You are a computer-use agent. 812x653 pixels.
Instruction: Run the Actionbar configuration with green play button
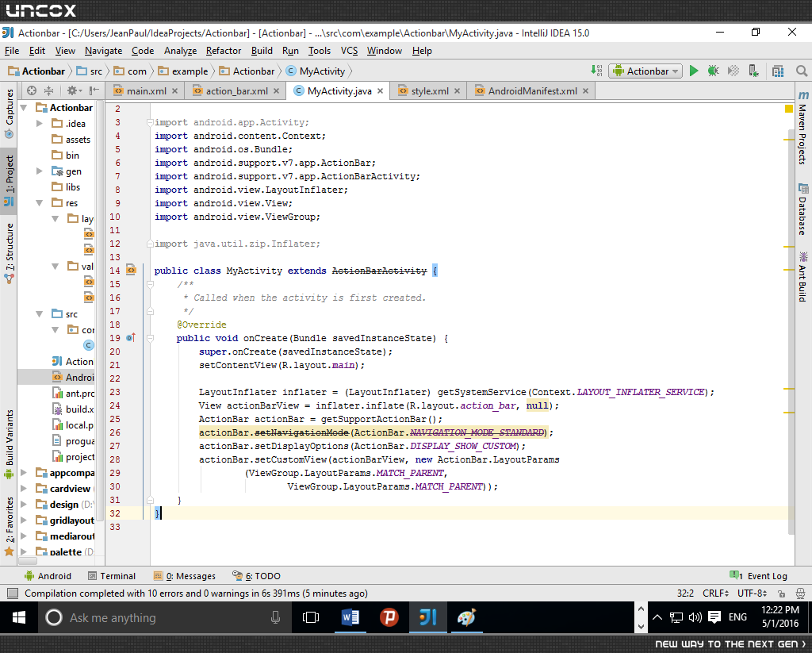point(694,71)
